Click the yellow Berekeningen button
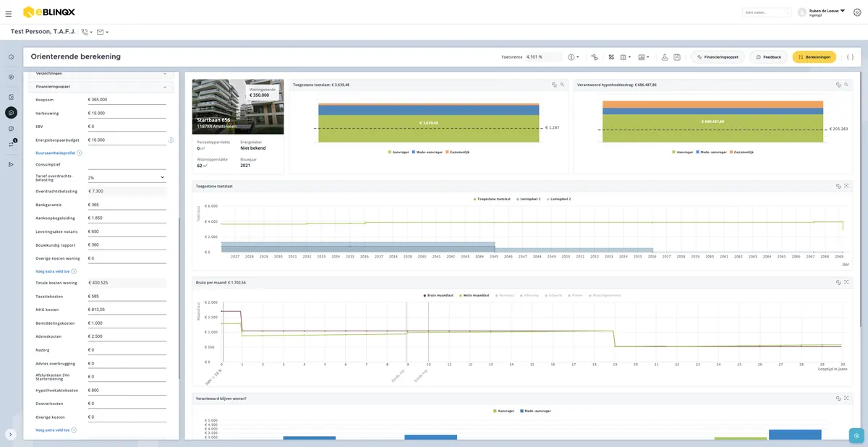The image size is (868, 447). click(814, 56)
